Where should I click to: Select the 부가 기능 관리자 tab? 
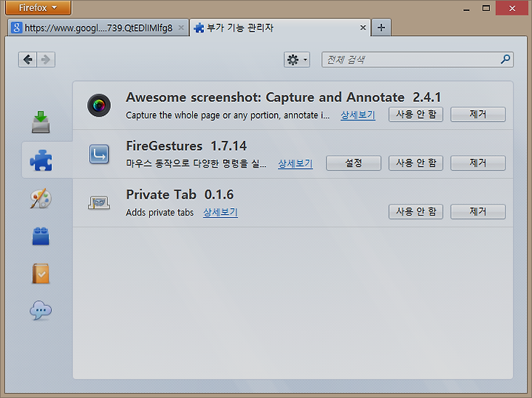[280, 27]
